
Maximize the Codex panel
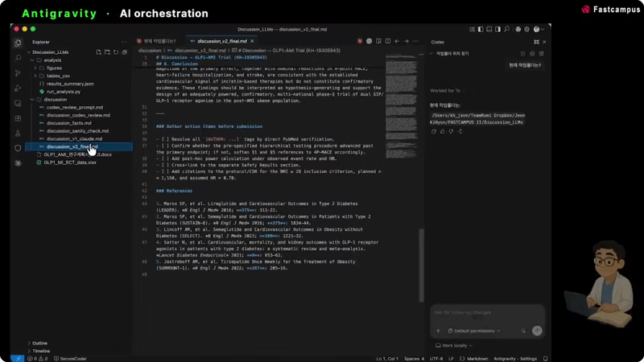coord(536,42)
